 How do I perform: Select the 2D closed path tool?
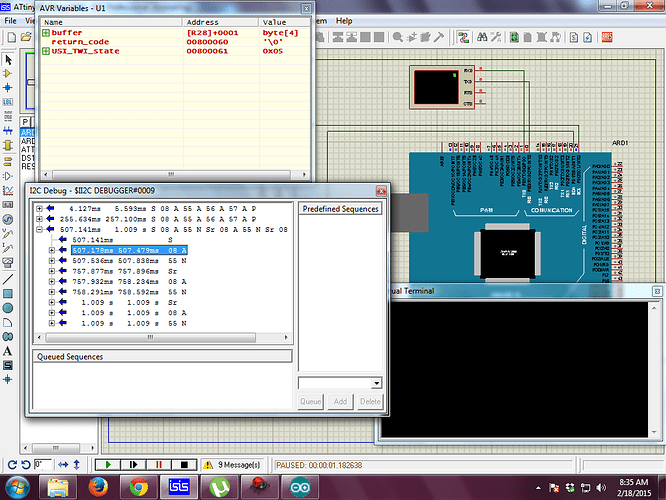click(x=8, y=337)
